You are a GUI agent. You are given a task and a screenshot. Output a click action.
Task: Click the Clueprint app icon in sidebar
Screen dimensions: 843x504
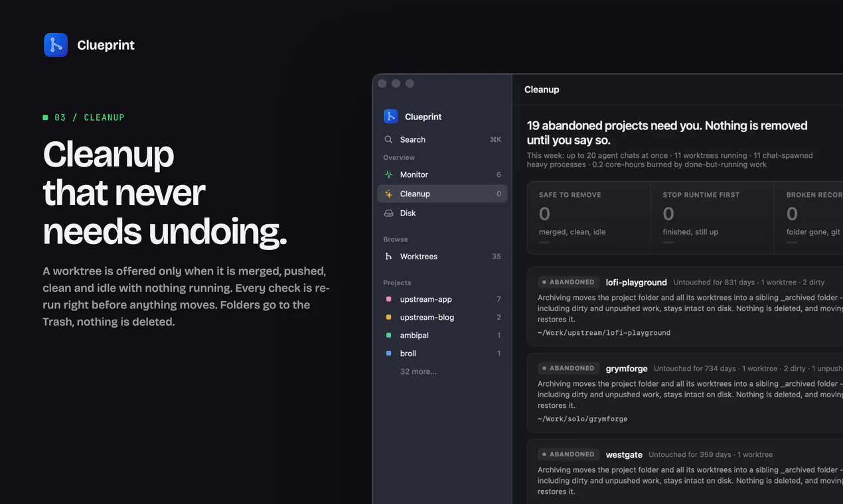tap(391, 117)
